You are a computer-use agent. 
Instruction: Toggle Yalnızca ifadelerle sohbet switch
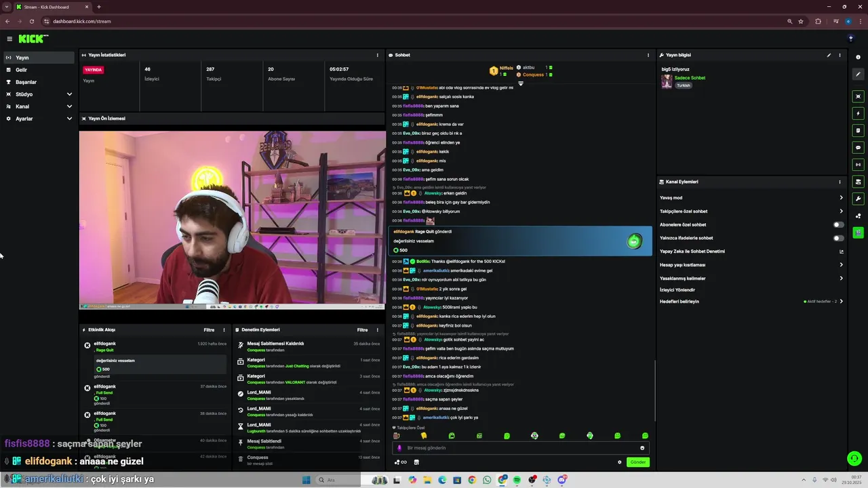[839, 238]
